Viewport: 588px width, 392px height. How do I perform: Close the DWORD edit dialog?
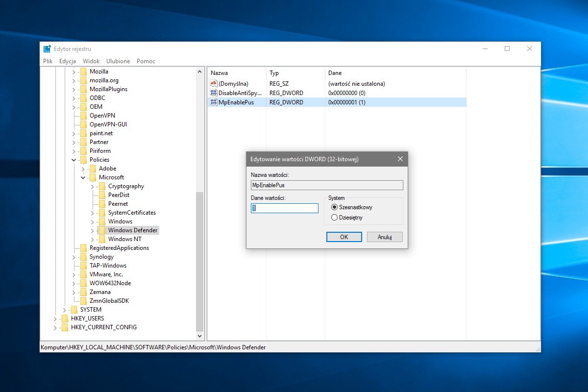click(x=400, y=159)
